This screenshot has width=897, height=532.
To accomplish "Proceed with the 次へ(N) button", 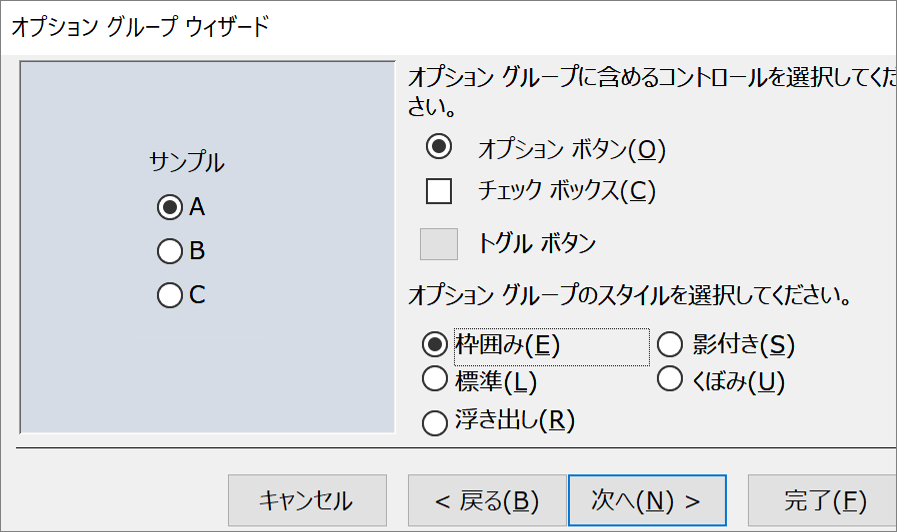I will click(x=647, y=500).
